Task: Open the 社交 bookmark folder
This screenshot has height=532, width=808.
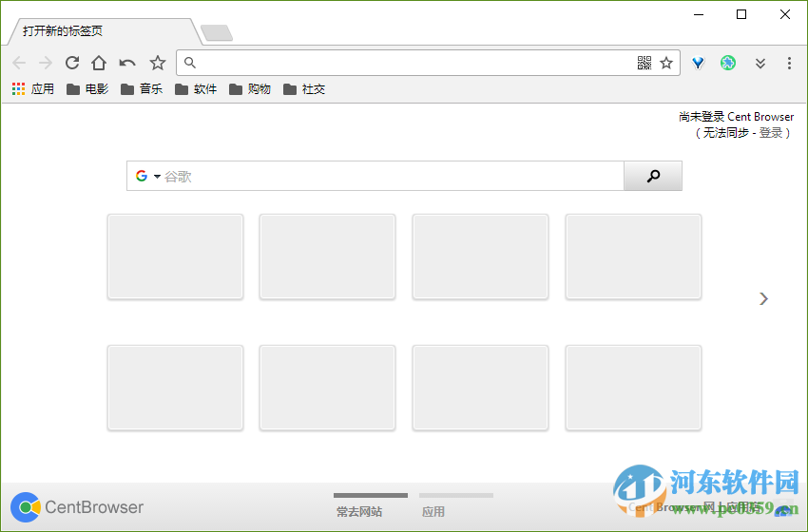Action: [x=304, y=89]
